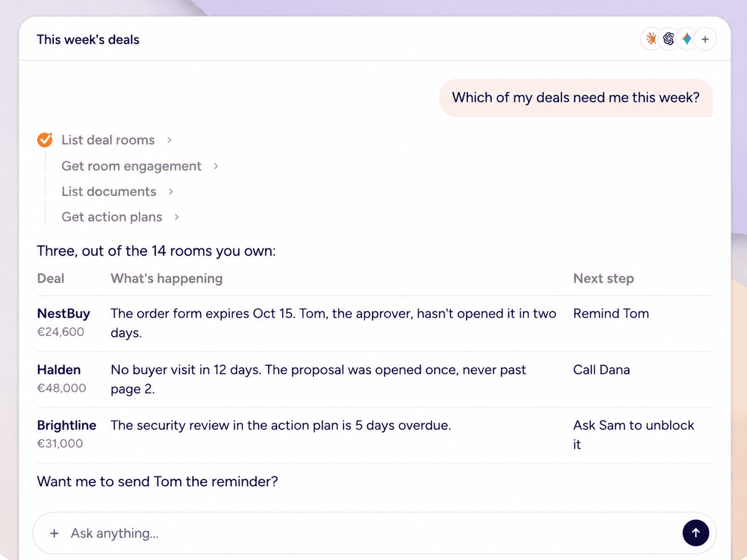747x560 pixels.
Task: Click the attach plus icon in message box
Action: click(54, 533)
